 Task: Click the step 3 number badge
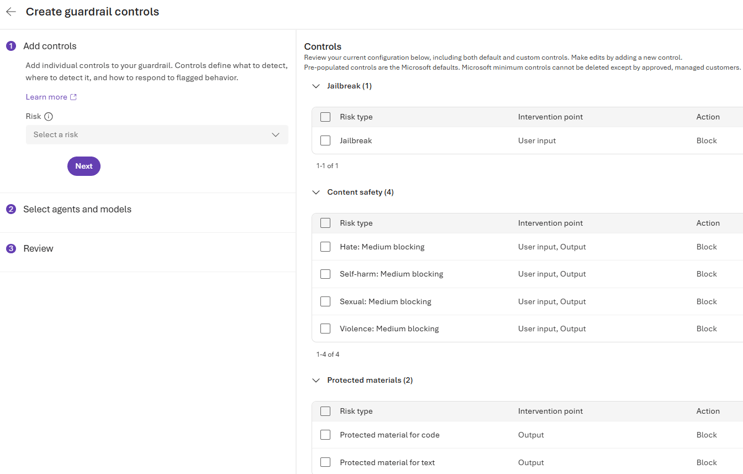pos(11,248)
